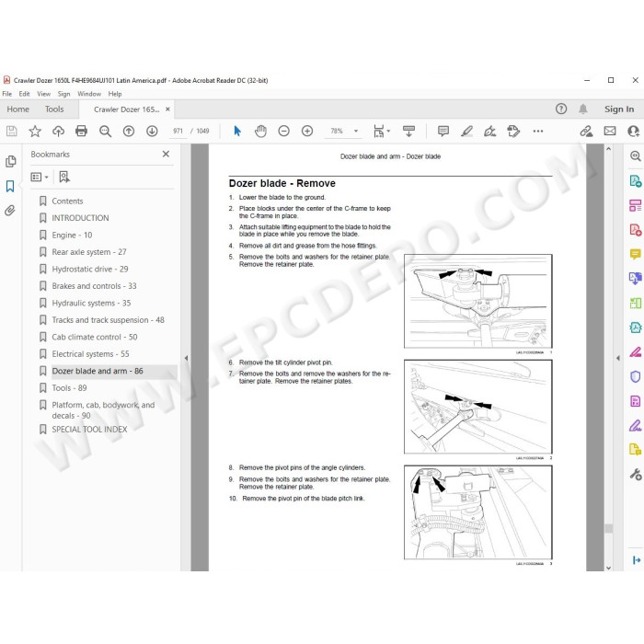Viewport: 644px width, 644px height.
Task: Click the upload to cloud icon
Action: (58, 131)
